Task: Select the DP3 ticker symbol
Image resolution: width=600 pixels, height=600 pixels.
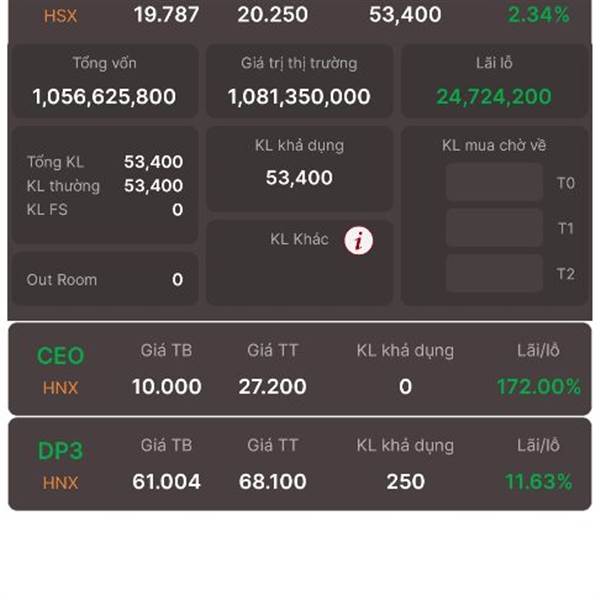Action: [60, 451]
